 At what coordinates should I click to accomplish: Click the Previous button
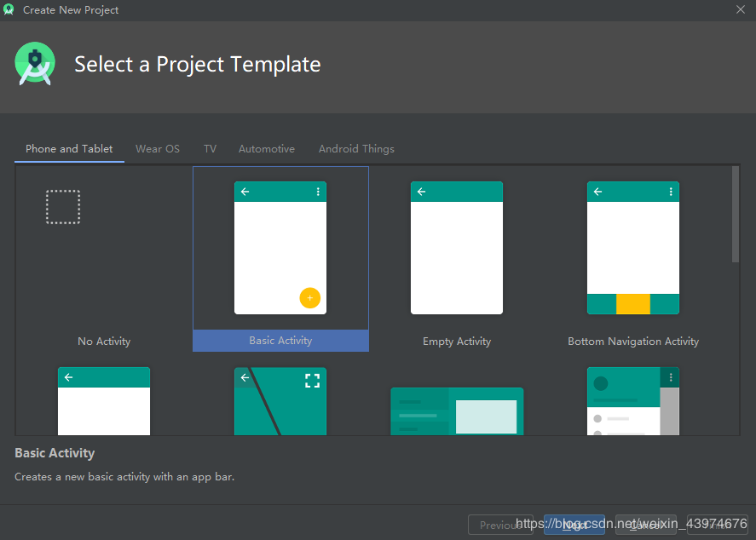pos(502,524)
